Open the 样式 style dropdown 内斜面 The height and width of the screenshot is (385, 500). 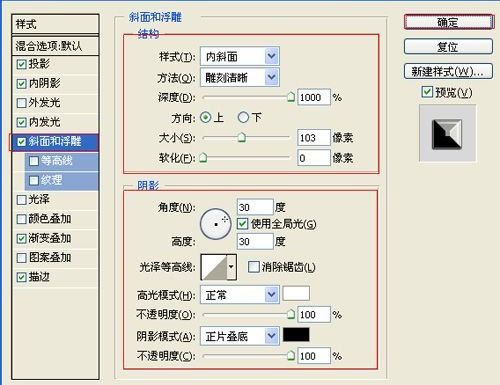[240, 57]
